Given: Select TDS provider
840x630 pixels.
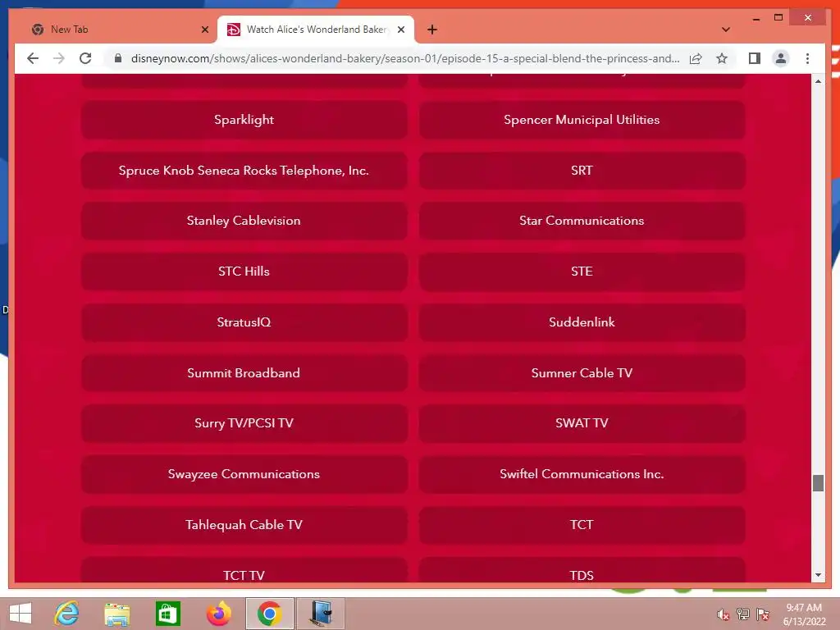Looking at the screenshot, I should pyautogui.click(x=582, y=570).
